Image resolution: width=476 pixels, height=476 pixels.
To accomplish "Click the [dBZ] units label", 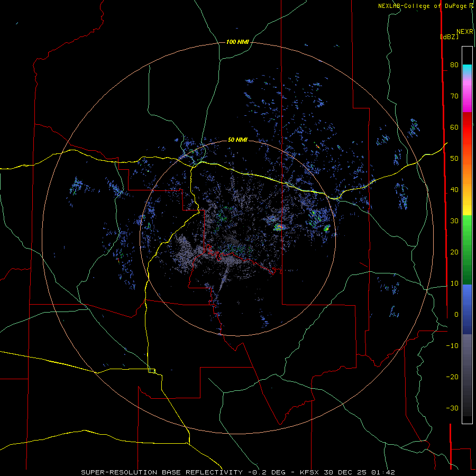I will click(x=449, y=36).
